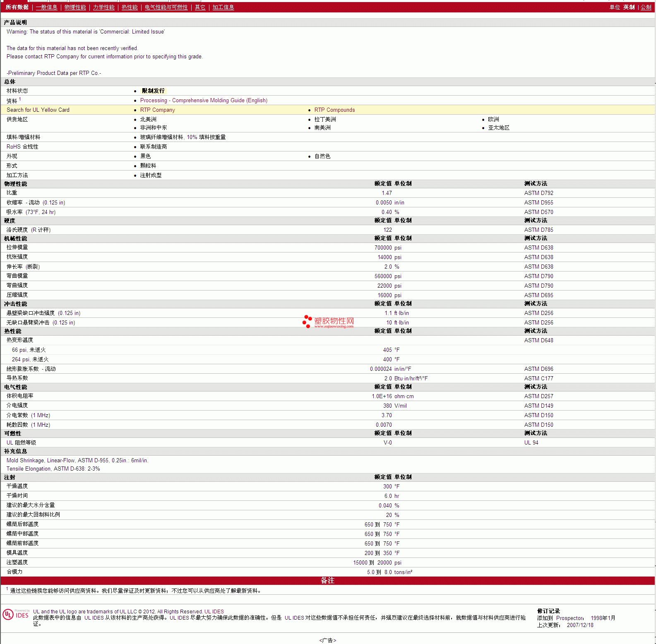The height and width of the screenshot is (644, 656).
Task: Click the 塑胶物性网 site link
Action: click(329, 322)
